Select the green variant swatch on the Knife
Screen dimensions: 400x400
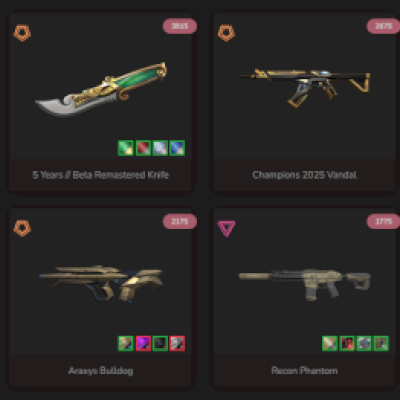[126, 148]
